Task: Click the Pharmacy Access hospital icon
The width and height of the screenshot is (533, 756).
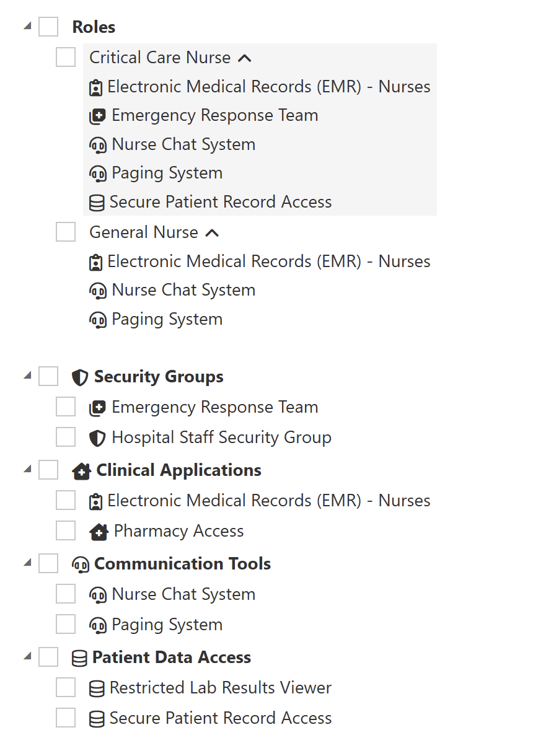Action: (x=99, y=532)
